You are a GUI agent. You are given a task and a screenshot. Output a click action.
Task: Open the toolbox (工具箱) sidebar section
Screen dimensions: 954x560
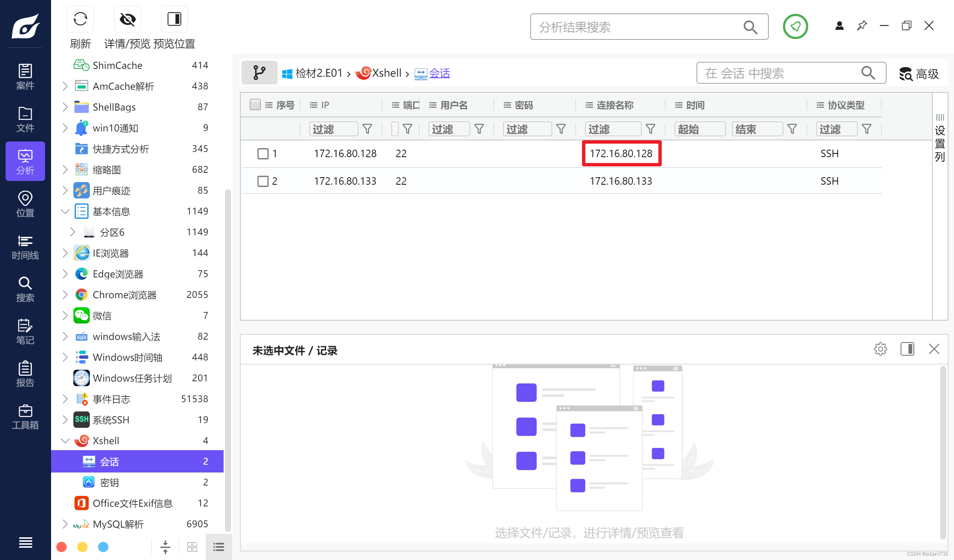[25, 417]
